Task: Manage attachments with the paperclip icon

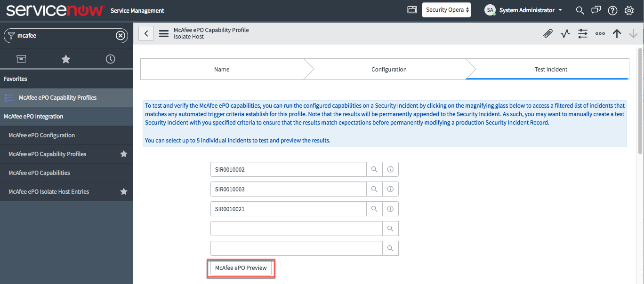Action: [x=548, y=33]
